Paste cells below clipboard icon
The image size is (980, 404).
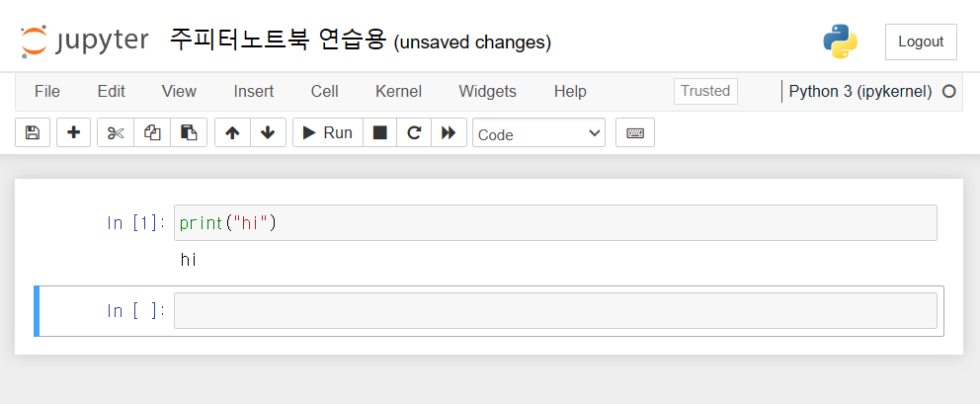pos(189,132)
